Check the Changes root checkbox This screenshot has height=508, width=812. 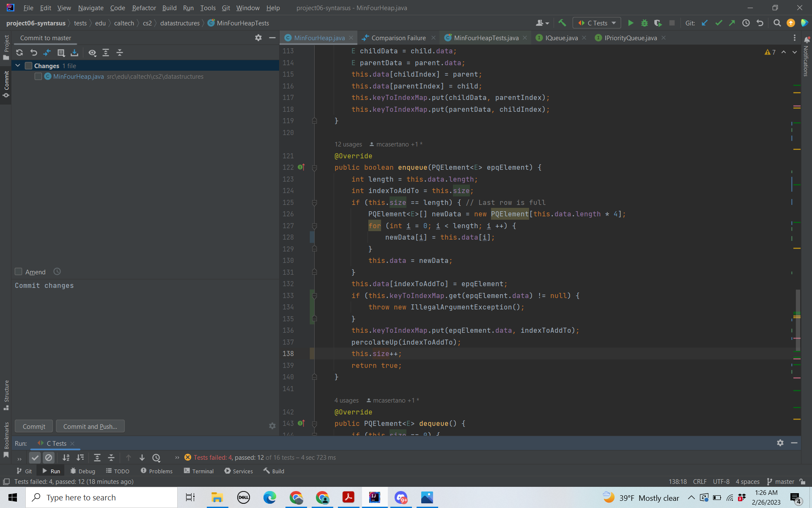point(29,66)
